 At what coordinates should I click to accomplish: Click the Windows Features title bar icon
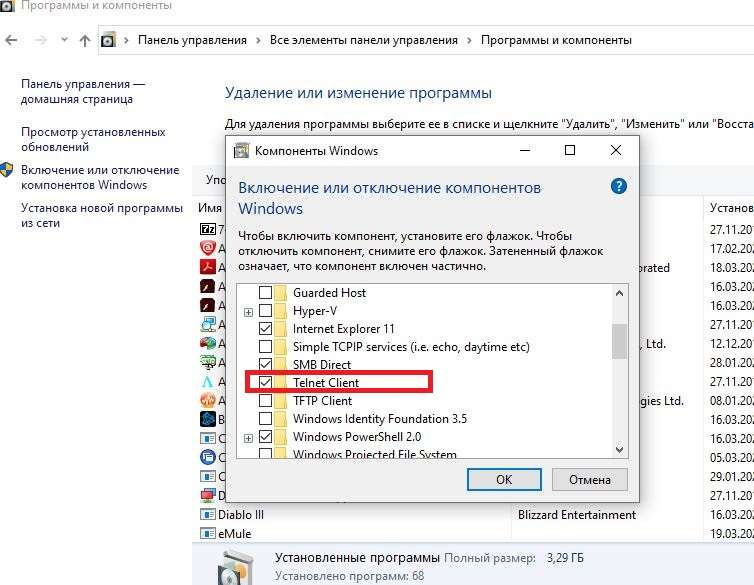(241, 150)
